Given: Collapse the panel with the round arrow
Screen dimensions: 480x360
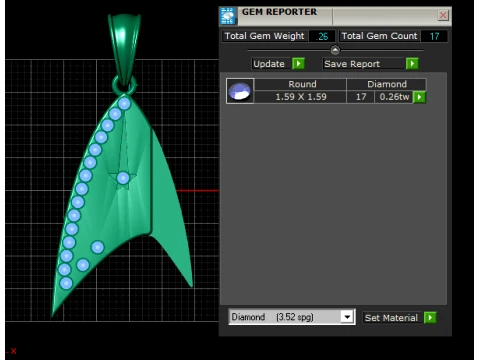Looking at the screenshot, I should [x=335, y=50].
